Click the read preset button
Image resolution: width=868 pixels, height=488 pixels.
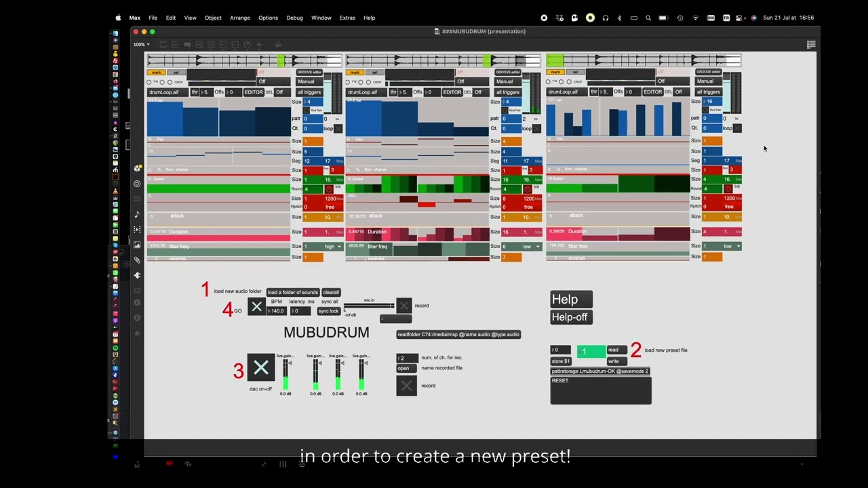616,350
